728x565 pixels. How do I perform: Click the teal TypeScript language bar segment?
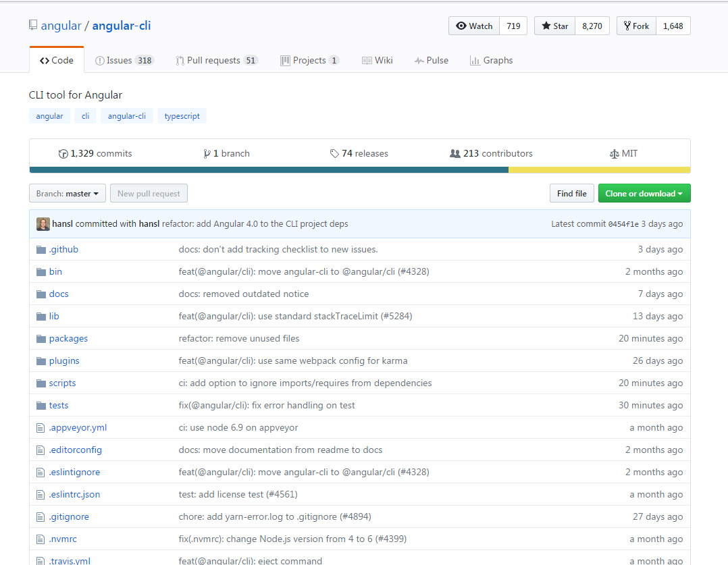pos(269,170)
